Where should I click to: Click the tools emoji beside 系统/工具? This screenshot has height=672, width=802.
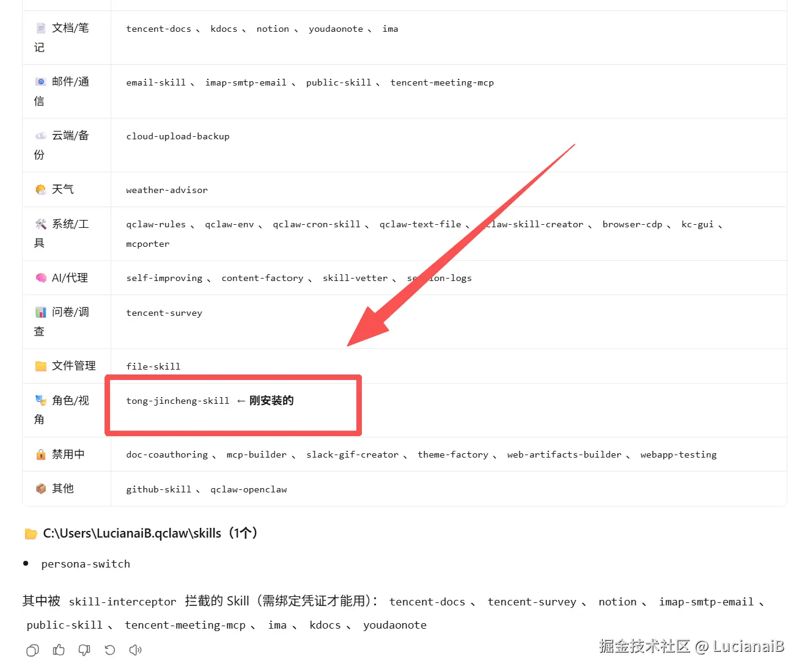pos(40,224)
